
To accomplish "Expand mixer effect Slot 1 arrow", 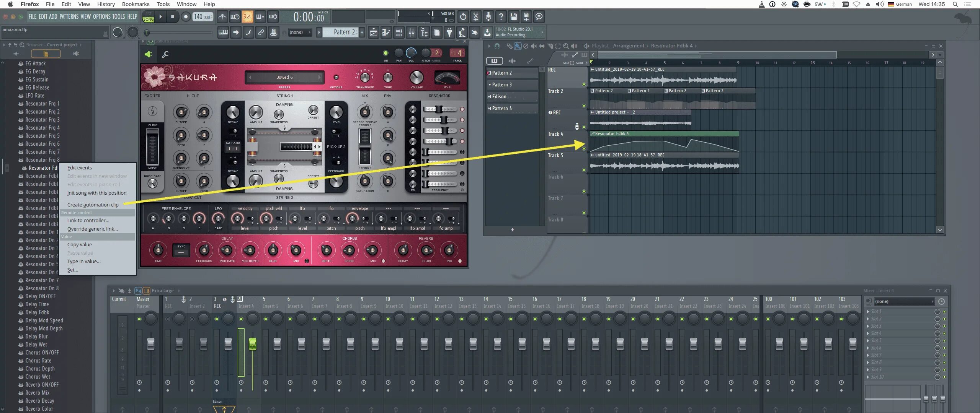I will (x=868, y=312).
